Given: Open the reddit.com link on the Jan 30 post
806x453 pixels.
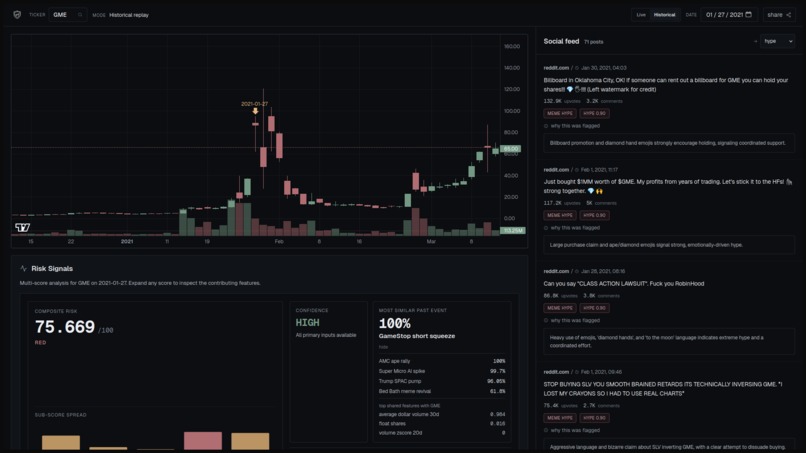Looking at the screenshot, I should click(556, 68).
